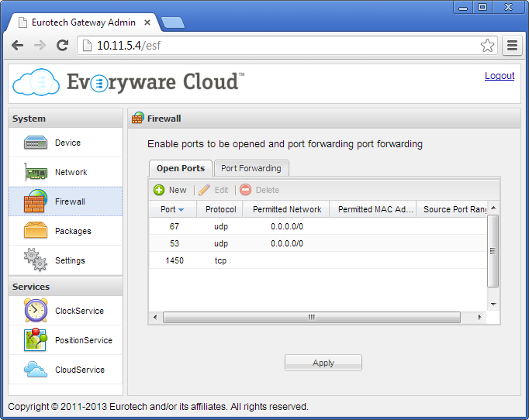The image size is (529, 420).
Task: Click the vertical scrollbar thumb
Action: click(493, 251)
